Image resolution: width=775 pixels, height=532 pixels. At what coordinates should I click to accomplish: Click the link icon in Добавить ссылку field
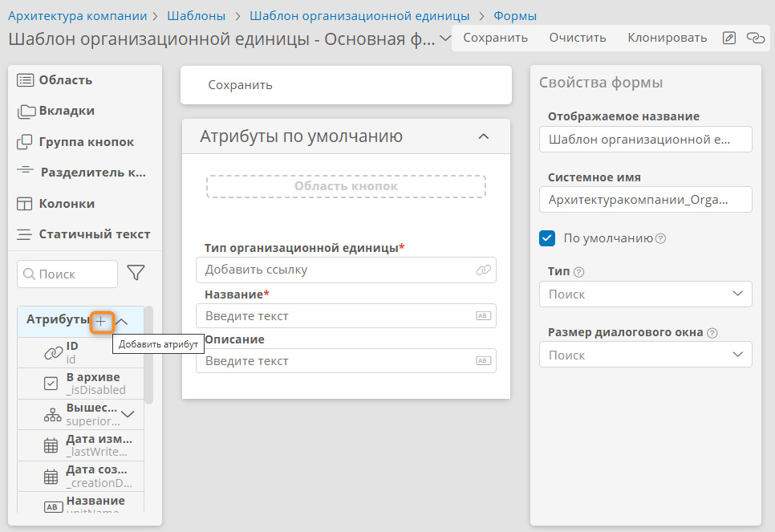click(x=484, y=270)
